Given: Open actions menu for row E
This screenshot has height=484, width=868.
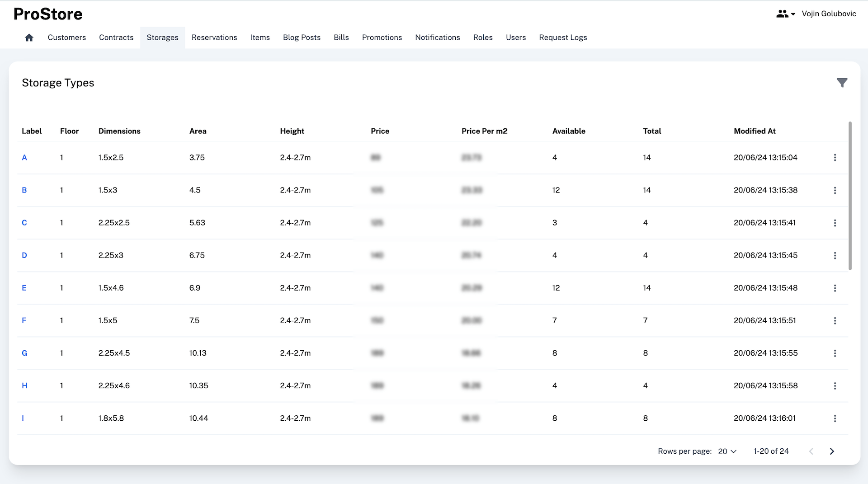Looking at the screenshot, I should click(x=835, y=288).
